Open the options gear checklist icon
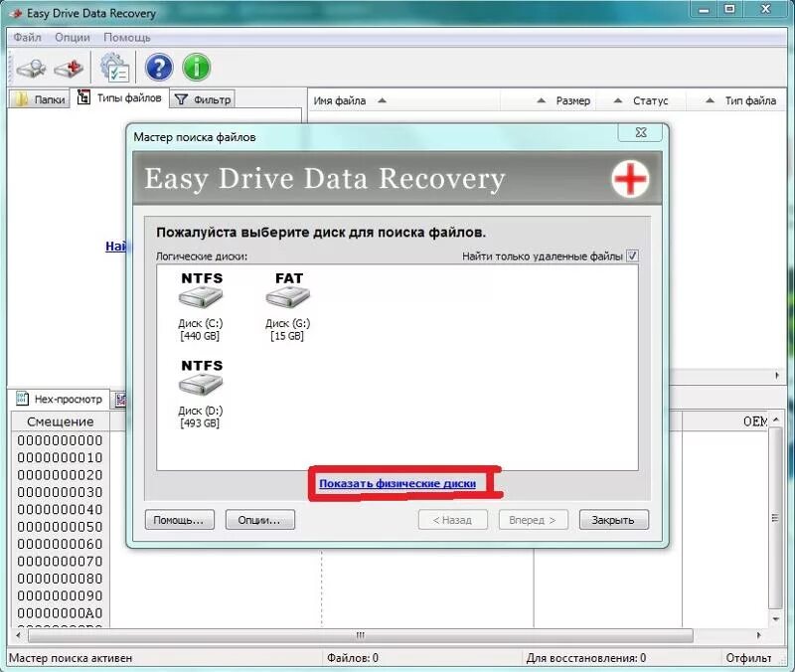The image size is (795, 672). [114, 68]
